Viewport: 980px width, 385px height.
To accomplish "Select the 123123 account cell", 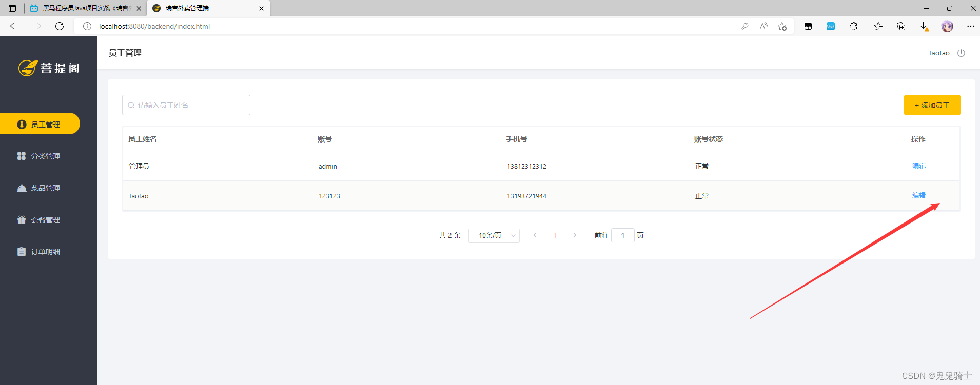I will pos(329,196).
